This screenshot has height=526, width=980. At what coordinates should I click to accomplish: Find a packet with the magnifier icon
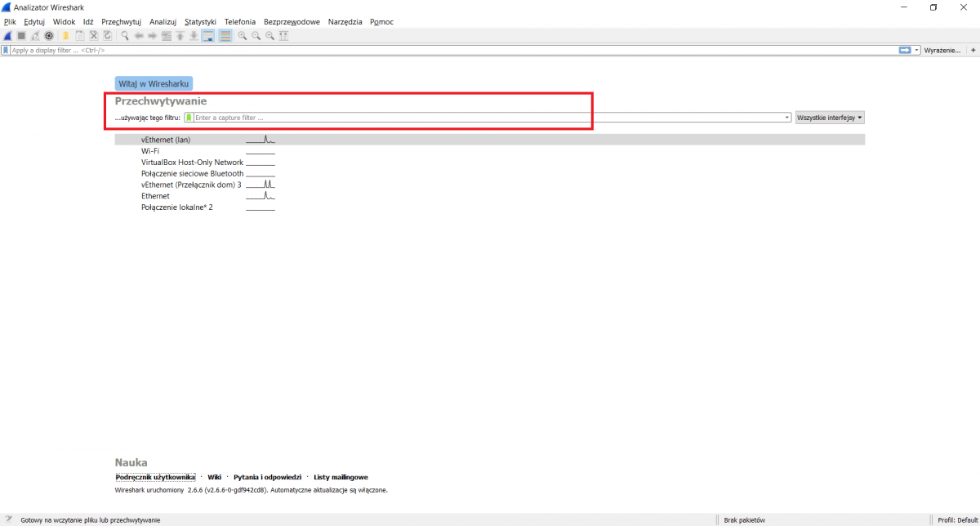pyautogui.click(x=125, y=36)
